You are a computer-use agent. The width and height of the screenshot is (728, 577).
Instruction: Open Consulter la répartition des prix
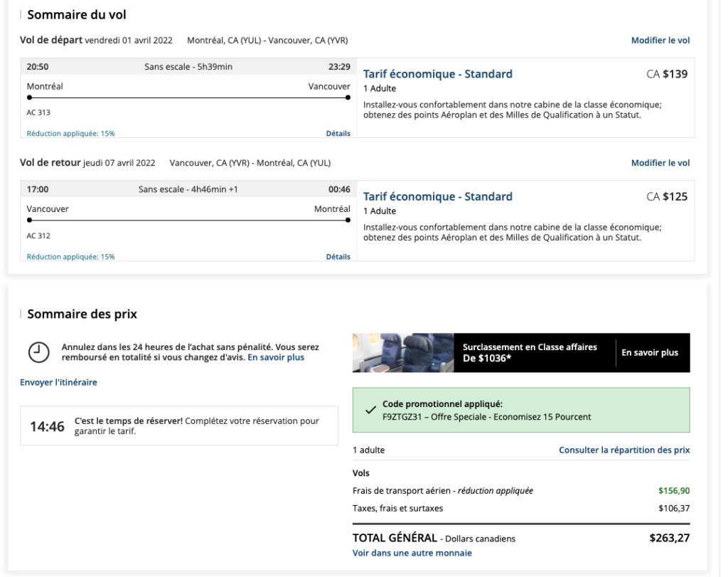(x=624, y=450)
